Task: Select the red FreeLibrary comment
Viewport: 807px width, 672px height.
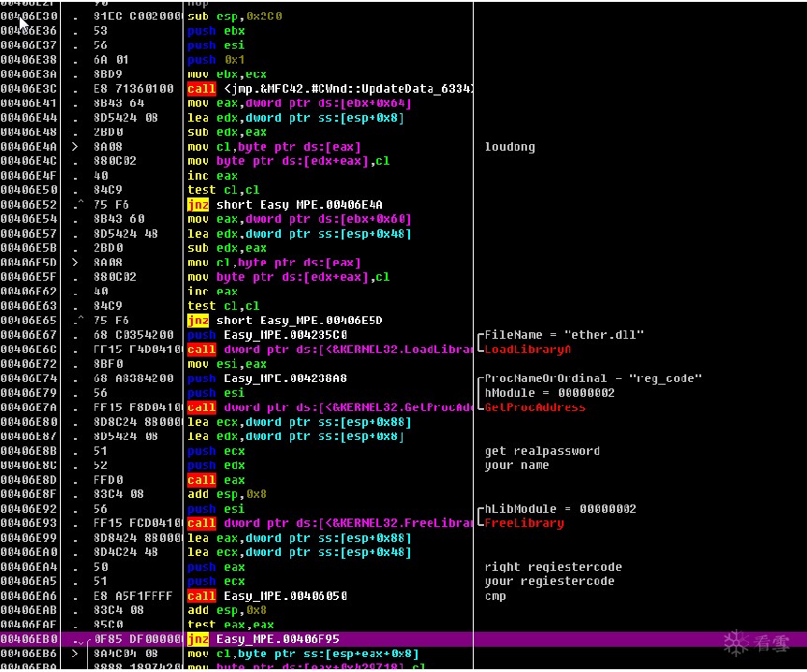Action: [524, 523]
